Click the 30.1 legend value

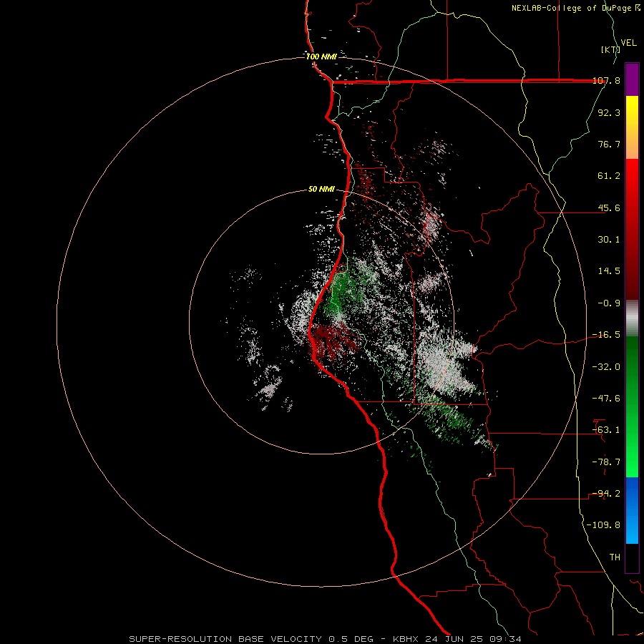[x=609, y=240]
